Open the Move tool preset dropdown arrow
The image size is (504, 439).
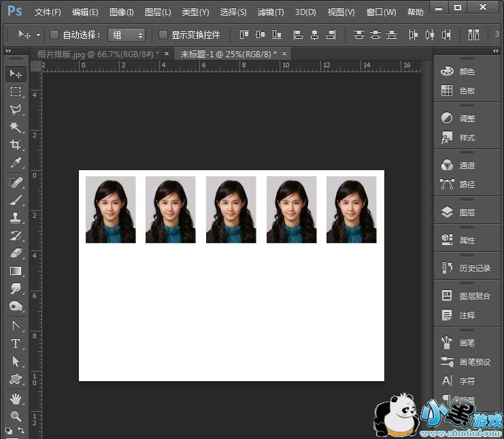tap(38, 35)
